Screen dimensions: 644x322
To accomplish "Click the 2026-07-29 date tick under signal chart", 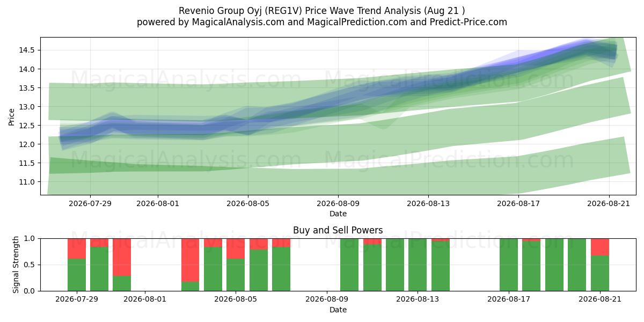I will coord(77,299).
